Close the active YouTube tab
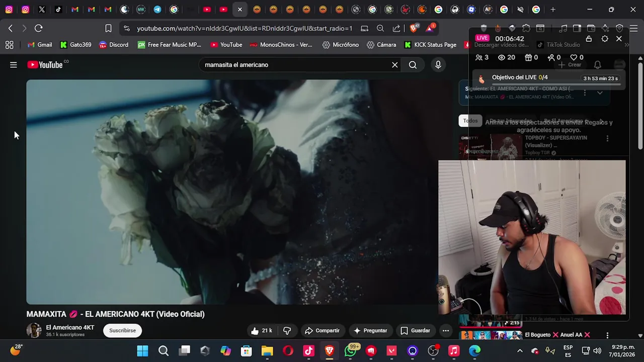 [x=240, y=9]
